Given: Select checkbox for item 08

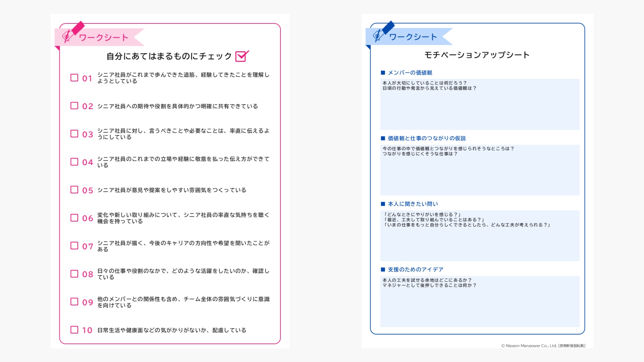Looking at the screenshot, I should (x=74, y=274).
